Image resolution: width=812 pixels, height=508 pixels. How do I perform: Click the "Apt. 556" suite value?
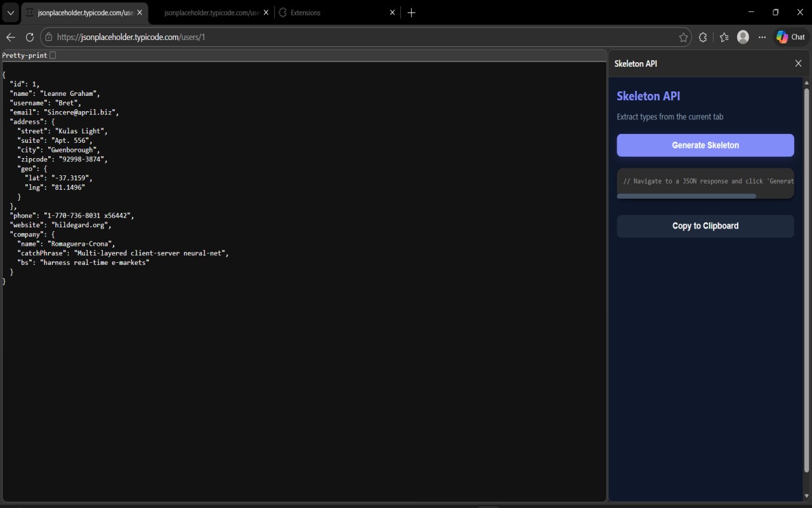click(x=72, y=140)
